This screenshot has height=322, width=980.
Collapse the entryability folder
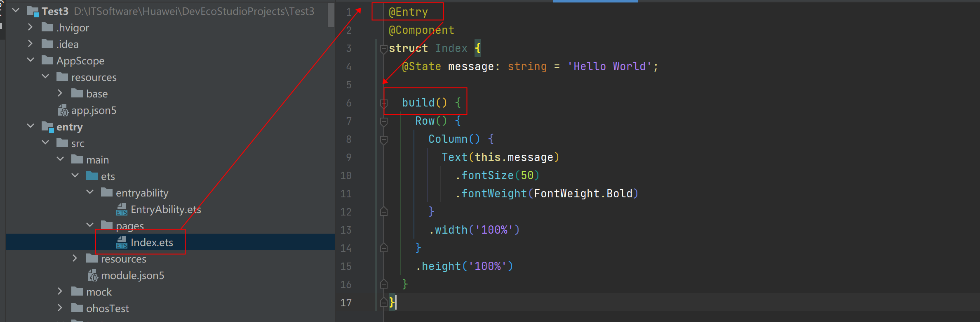90,192
